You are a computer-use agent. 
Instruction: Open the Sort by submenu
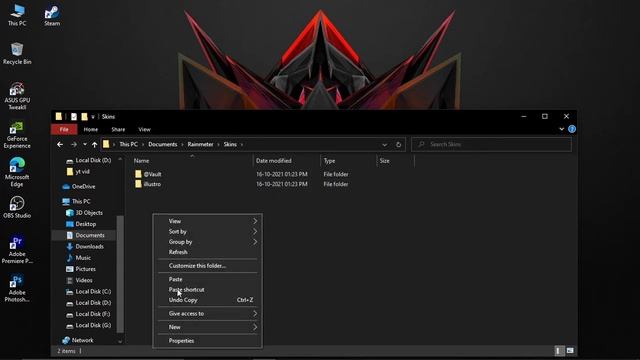tap(208, 231)
